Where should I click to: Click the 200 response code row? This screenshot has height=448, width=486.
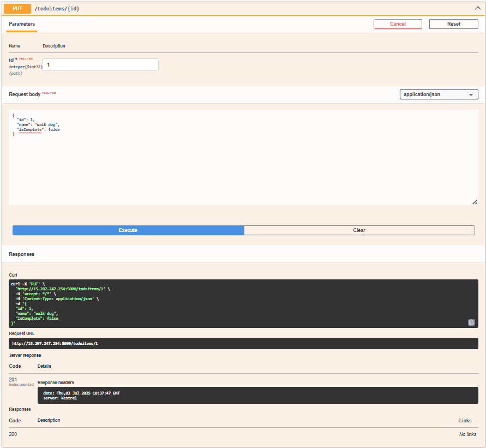(x=243, y=434)
